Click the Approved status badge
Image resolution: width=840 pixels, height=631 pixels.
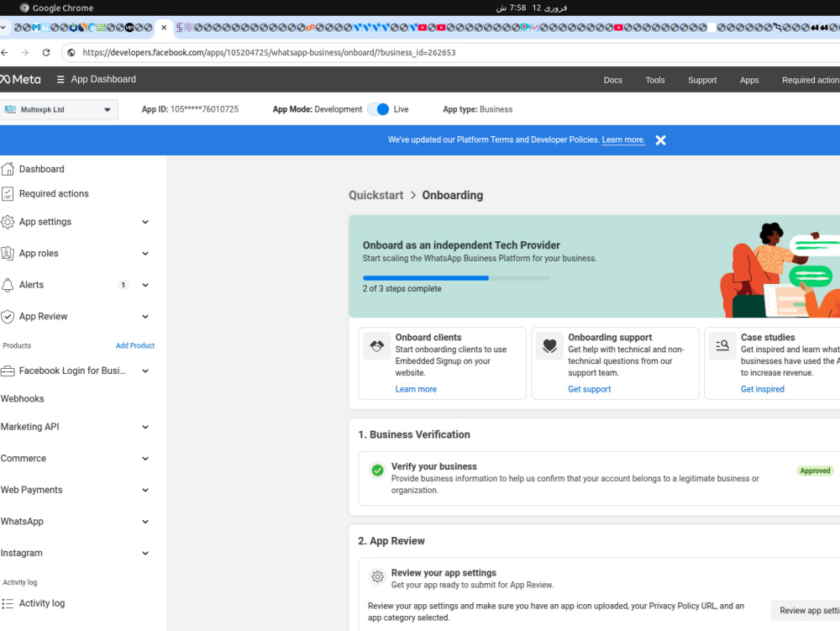tap(815, 471)
